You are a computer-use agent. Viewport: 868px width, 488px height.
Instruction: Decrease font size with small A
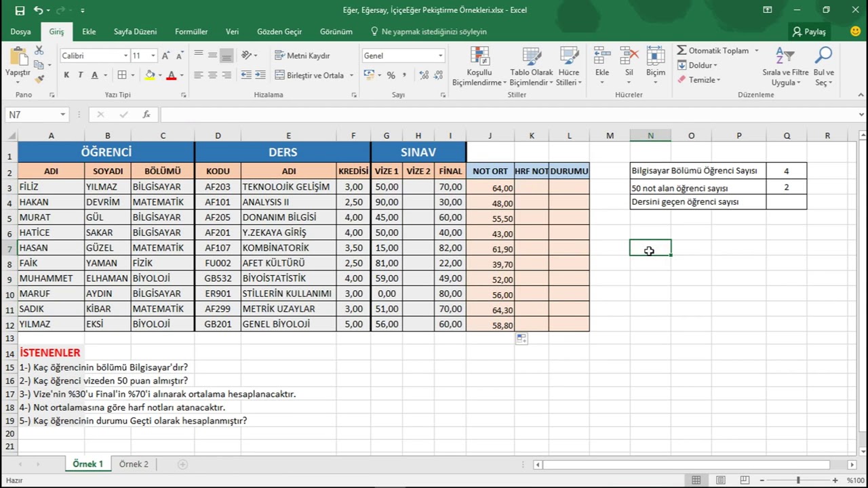pos(181,56)
